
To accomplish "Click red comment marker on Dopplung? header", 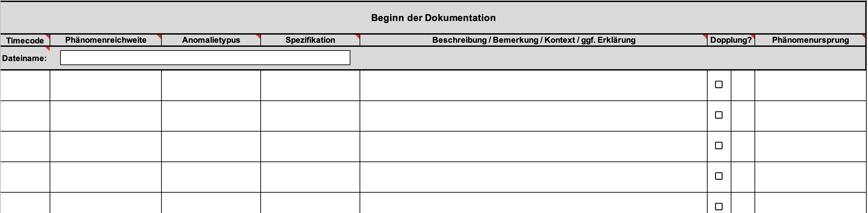I will (753, 36).
